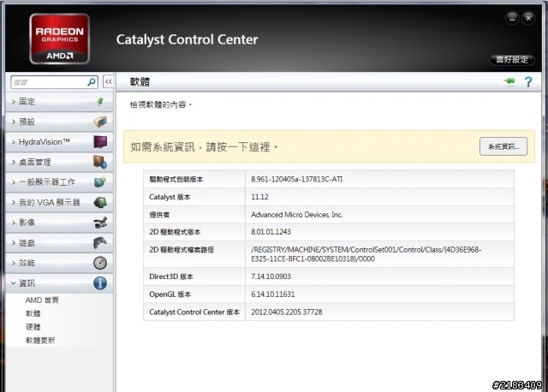Open the 喜好設定 preferences button
548x392 pixels.
click(512, 60)
